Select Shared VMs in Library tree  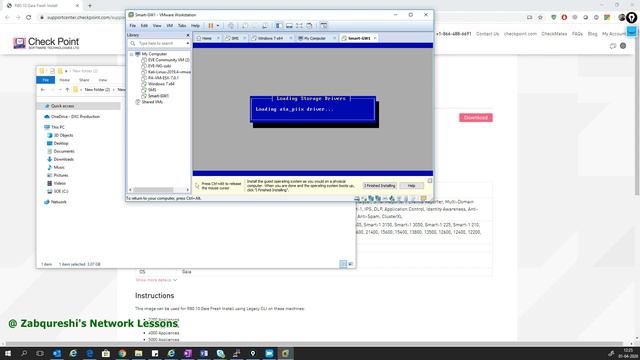[152, 102]
